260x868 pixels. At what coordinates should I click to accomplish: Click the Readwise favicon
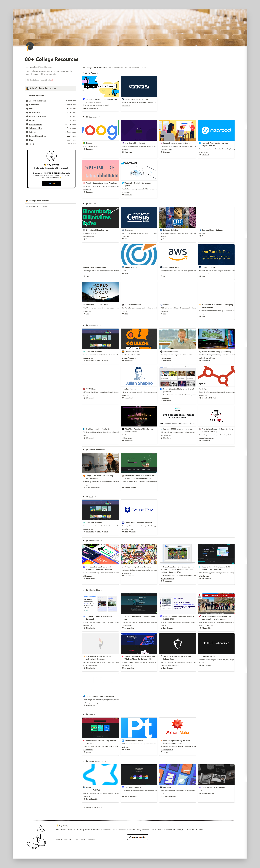click(x=161, y=787)
